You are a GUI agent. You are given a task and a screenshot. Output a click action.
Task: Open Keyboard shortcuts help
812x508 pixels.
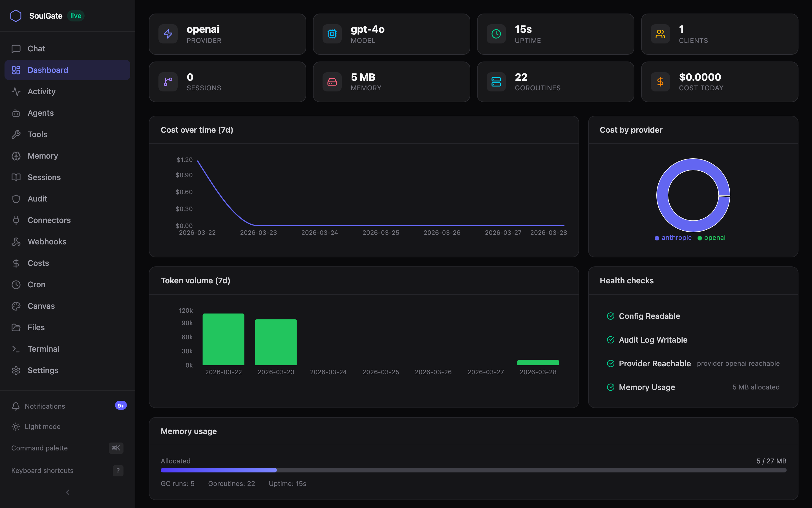click(x=67, y=471)
